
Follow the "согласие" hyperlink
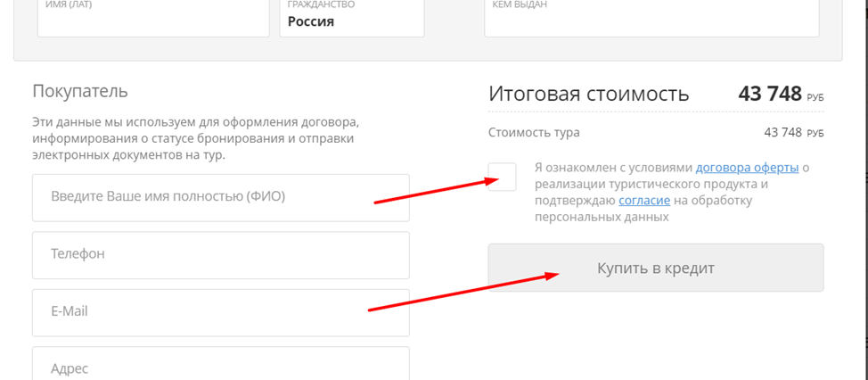pos(644,201)
